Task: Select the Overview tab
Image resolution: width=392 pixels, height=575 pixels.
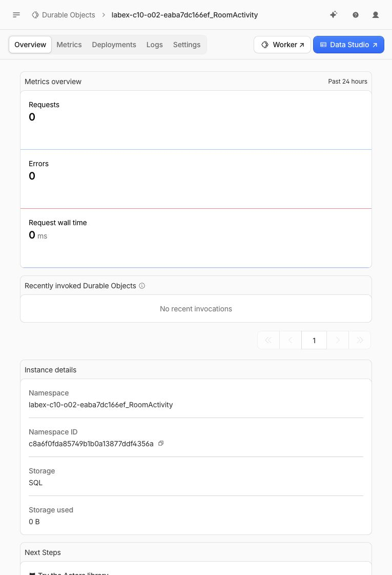Action: [x=30, y=45]
